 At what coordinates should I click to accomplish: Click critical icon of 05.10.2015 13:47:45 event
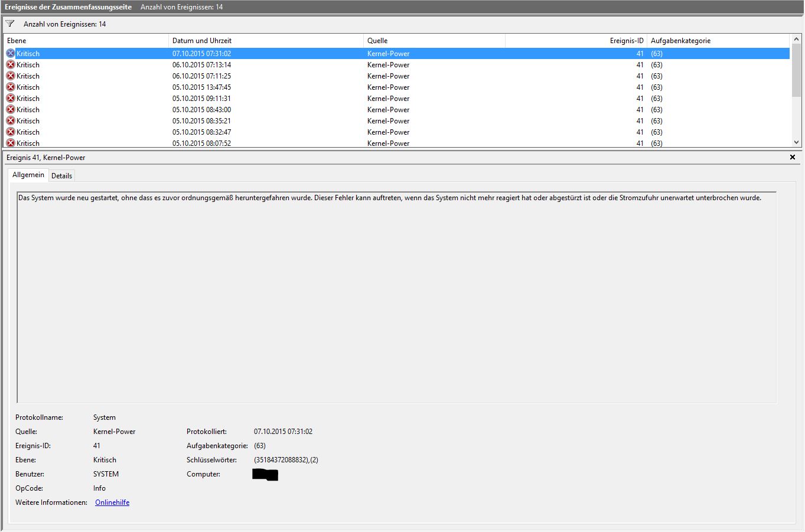(11, 87)
